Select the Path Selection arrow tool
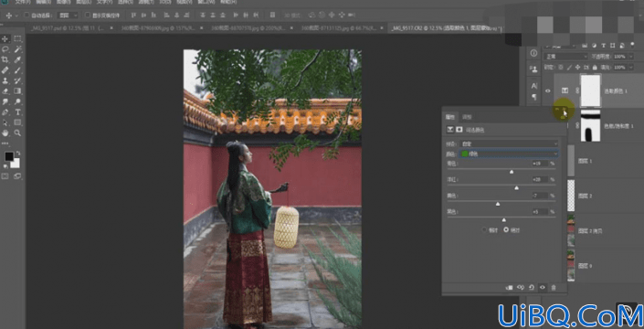 coord(5,122)
